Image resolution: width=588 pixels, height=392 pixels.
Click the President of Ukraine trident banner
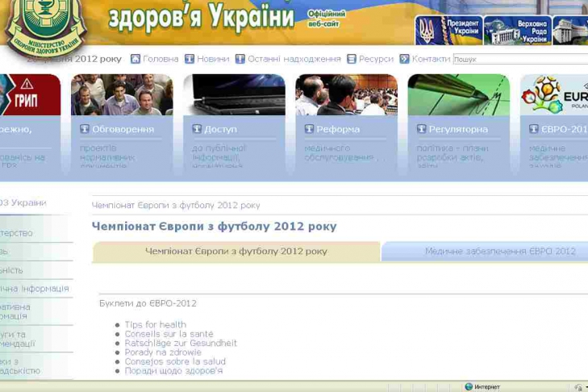(448, 30)
